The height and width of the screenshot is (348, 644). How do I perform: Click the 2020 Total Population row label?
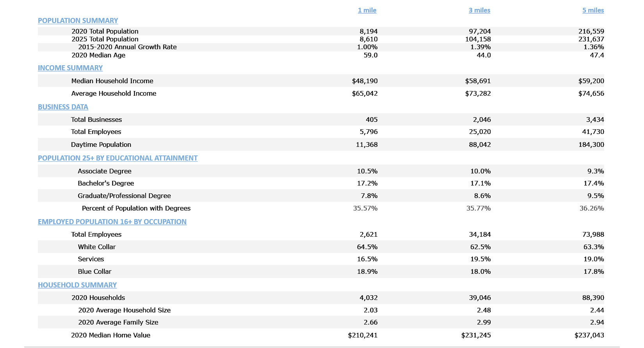[105, 31]
